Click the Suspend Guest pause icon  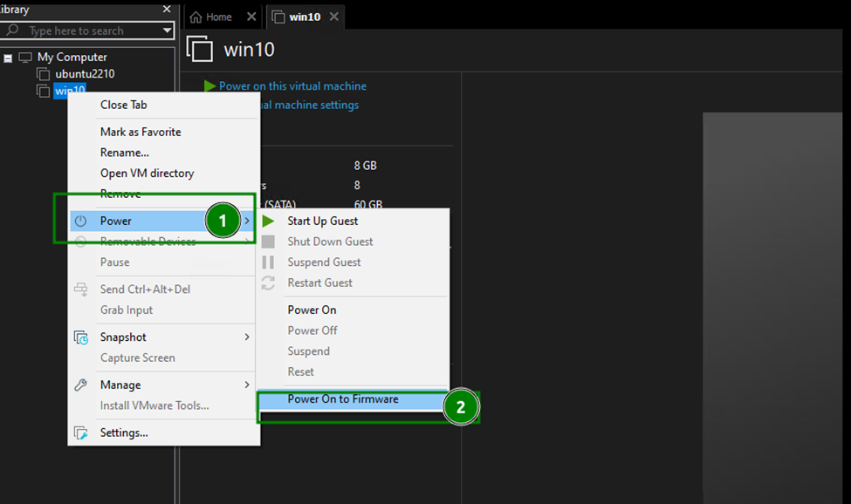[x=268, y=262]
